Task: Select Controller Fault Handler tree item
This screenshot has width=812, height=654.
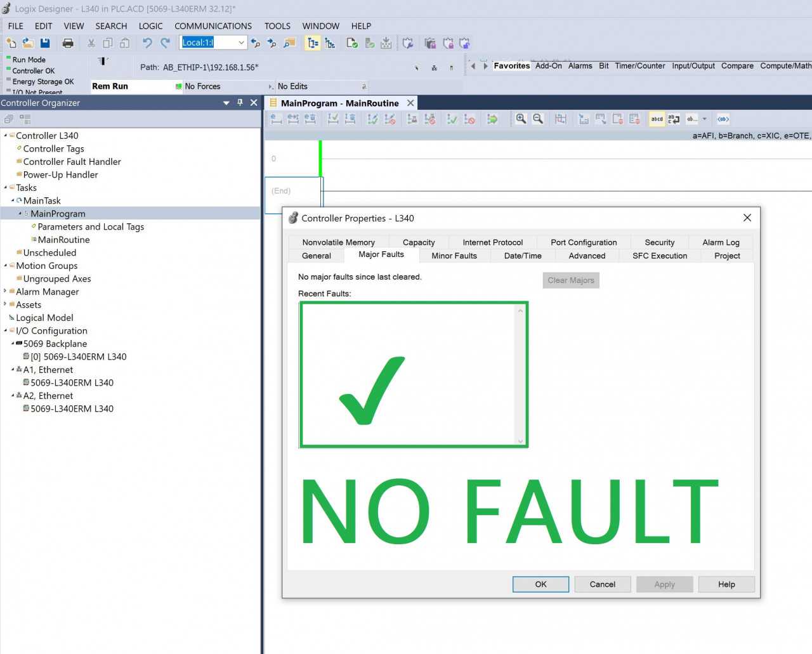Action: click(72, 162)
